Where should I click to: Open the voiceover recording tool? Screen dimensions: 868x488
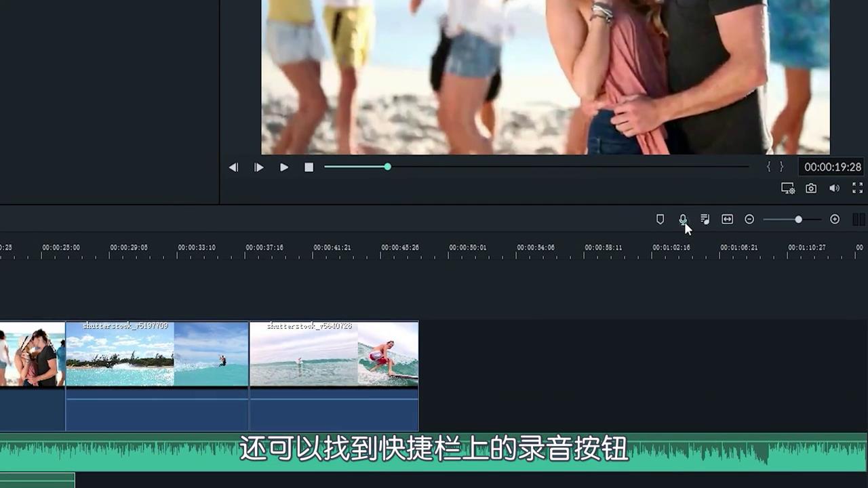[x=683, y=219]
